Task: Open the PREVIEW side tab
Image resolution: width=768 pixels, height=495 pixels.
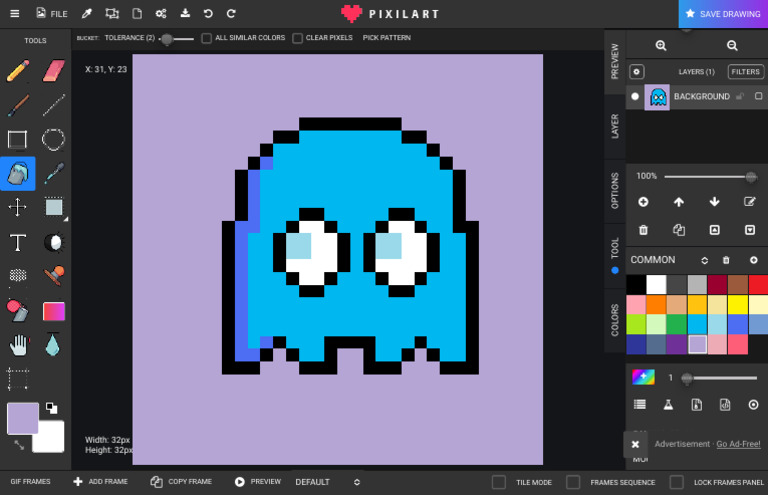Action: [x=615, y=62]
